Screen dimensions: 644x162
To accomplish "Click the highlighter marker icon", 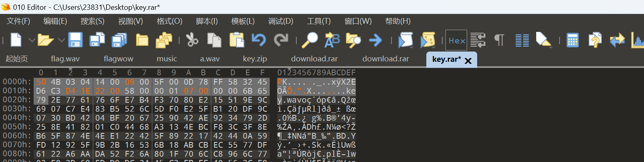I will click(x=543, y=40).
